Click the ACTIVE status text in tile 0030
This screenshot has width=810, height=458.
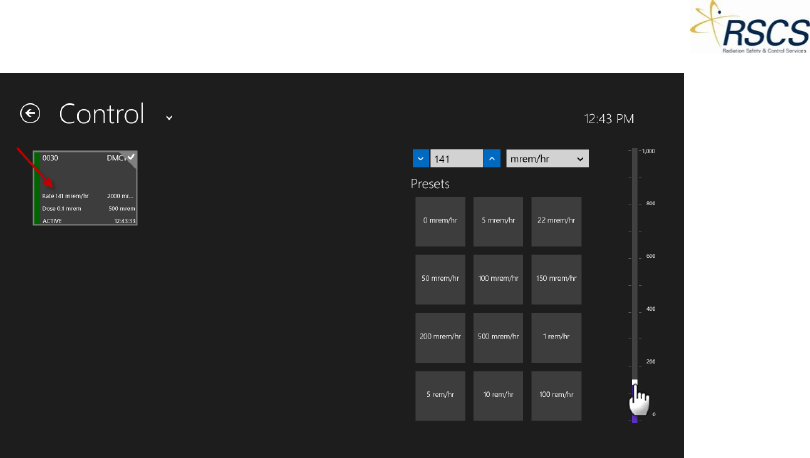tap(52, 221)
